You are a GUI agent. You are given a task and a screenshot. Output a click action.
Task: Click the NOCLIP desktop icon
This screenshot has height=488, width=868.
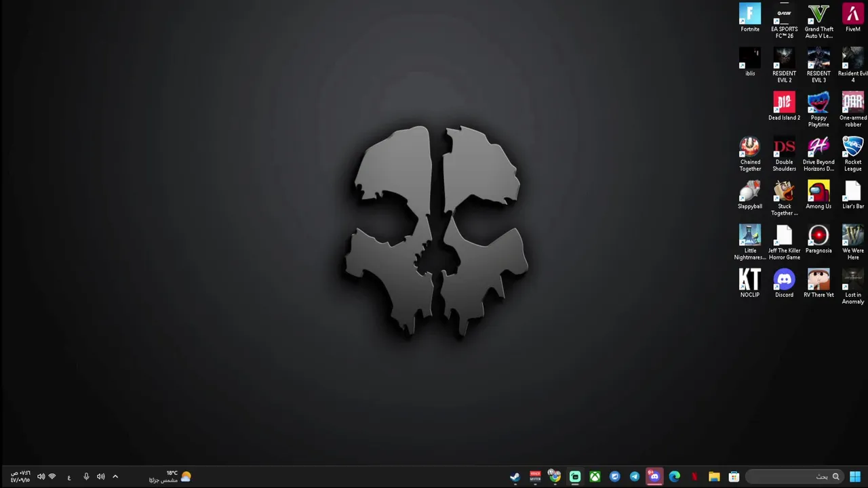(750, 283)
